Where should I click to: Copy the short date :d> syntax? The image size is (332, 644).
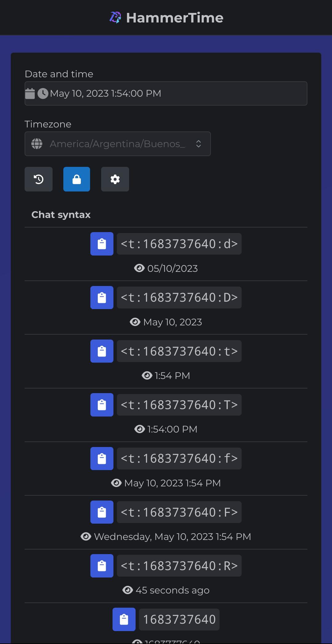pos(102,244)
